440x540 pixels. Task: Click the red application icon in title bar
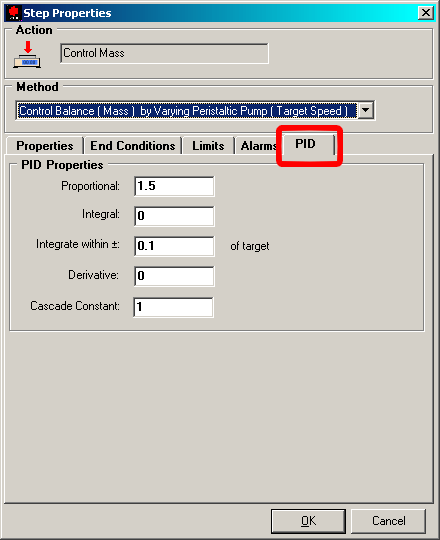[13, 13]
